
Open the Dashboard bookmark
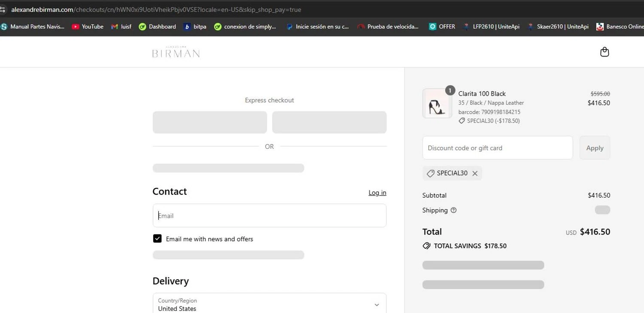[x=157, y=27]
